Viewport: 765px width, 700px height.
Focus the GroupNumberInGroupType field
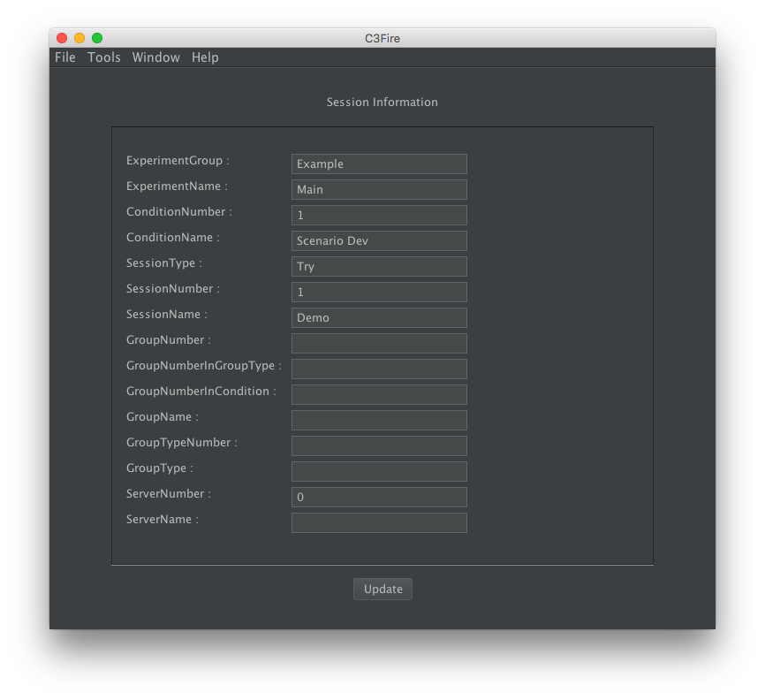(x=379, y=369)
